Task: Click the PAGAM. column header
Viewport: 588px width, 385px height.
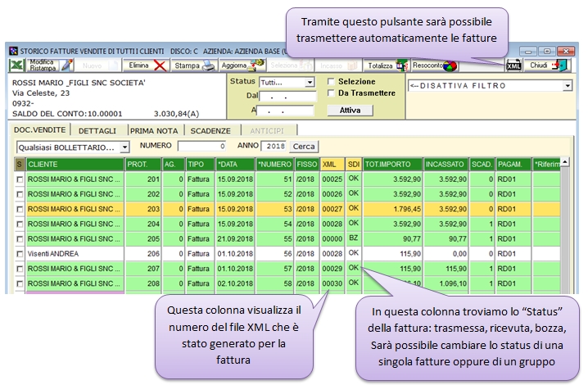Action: point(513,165)
